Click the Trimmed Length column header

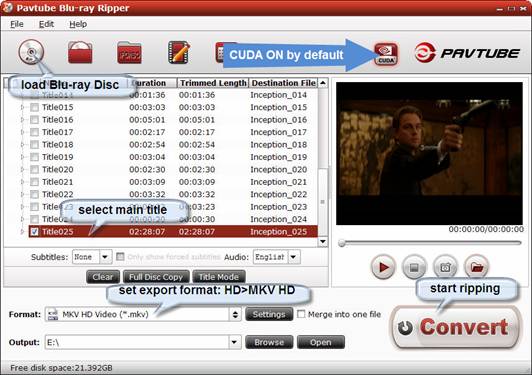(x=213, y=83)
